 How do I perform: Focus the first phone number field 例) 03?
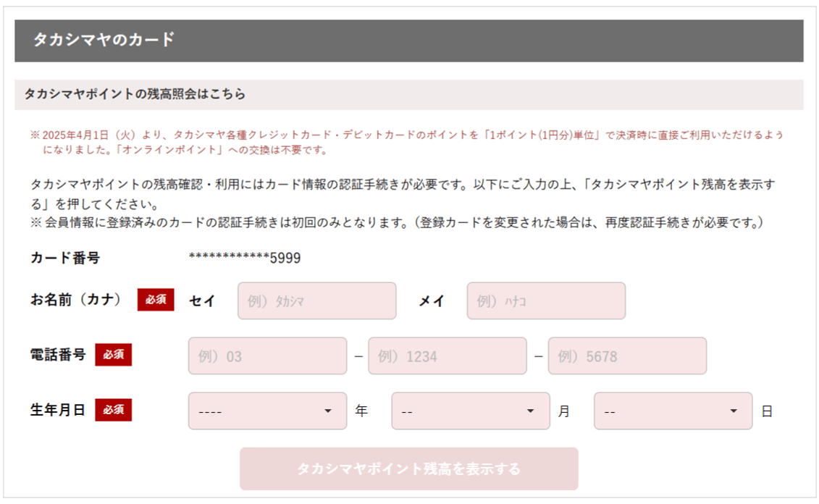[x=267, y=356]
